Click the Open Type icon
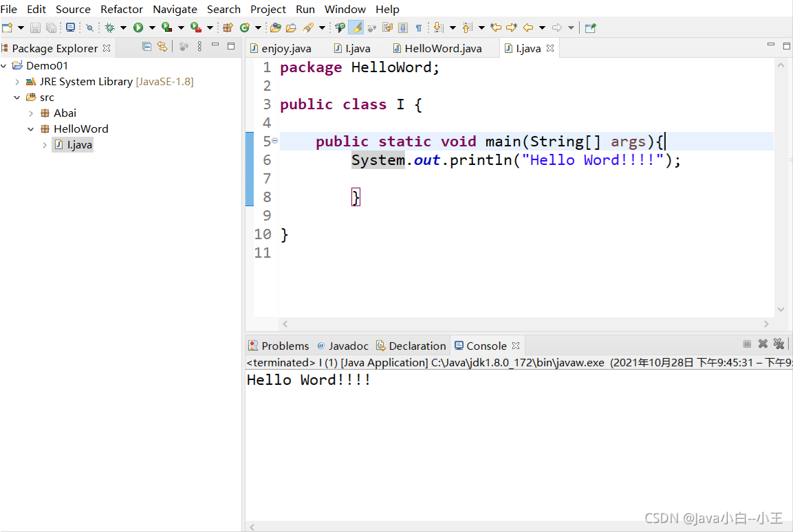The image size is (793, 532). click(x=276, y=27)
